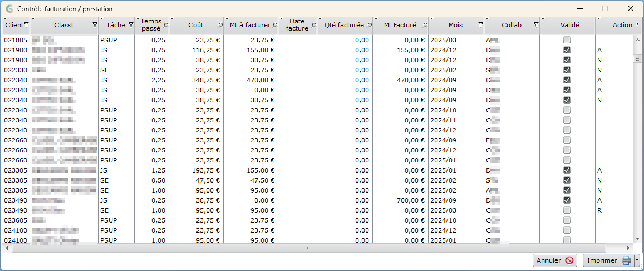The height and width of the screenshot is (271, 644).
Task: Select the Coût cell 348,75 €
Action: point(196,80)
